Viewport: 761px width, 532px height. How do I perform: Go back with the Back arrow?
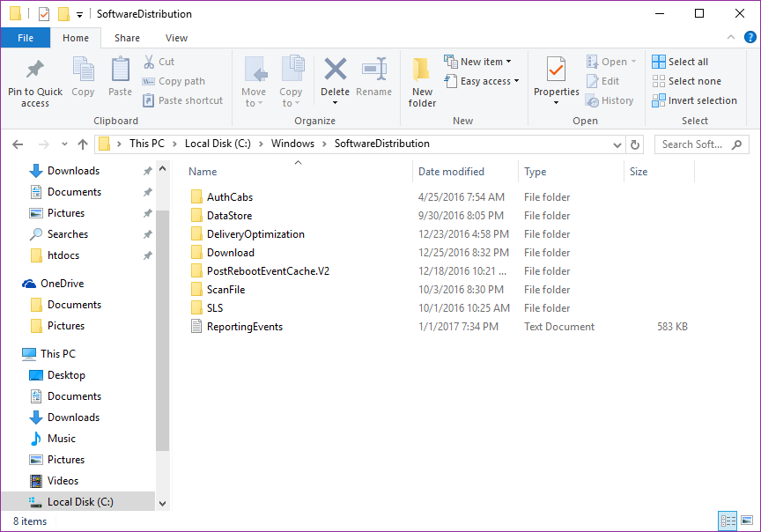18,144
